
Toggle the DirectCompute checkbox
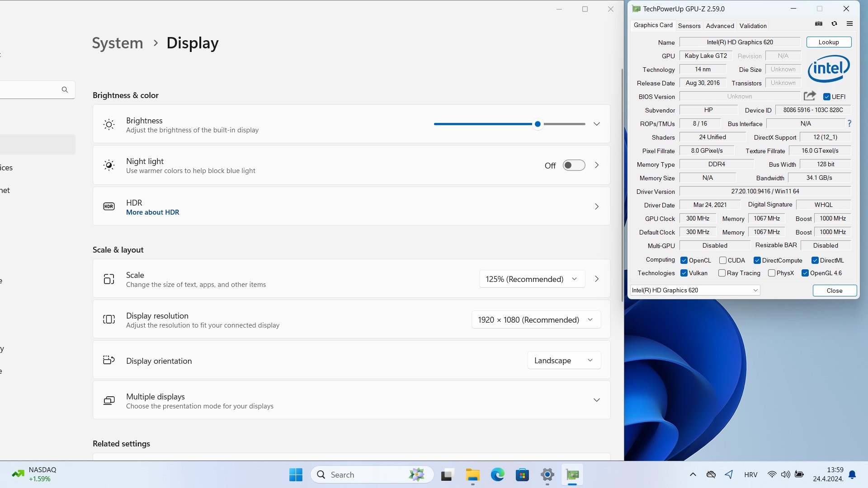pyautogui.click(x=757, y=260)
